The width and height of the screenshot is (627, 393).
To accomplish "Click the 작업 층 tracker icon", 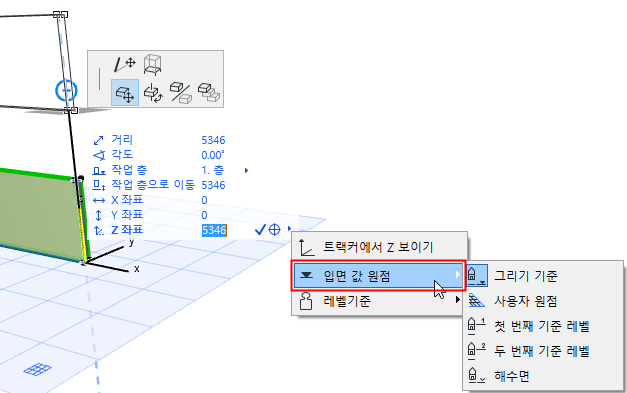I will (99, 171).
